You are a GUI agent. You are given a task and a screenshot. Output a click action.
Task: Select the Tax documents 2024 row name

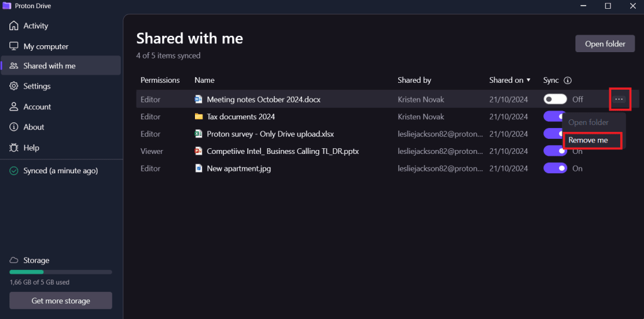(x=241, y=116)
